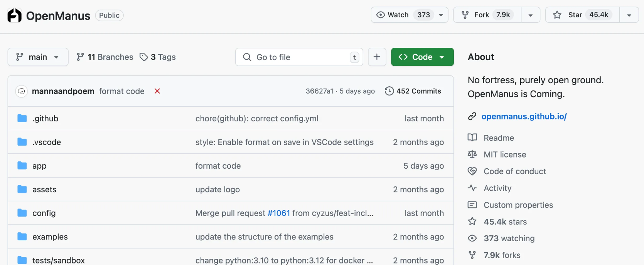Click star icon beside 45.4k stars
Image resolution: width=644 pixels, height=265 pixels.
pos(472,221)
